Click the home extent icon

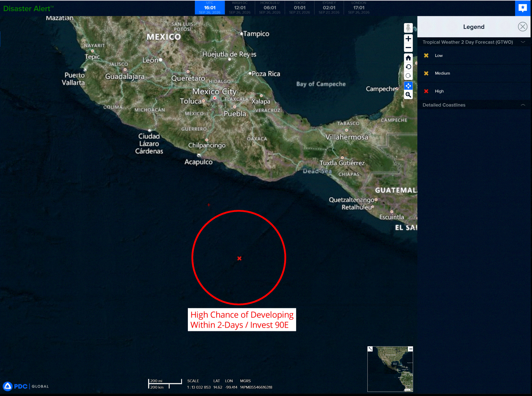point(408,58)
